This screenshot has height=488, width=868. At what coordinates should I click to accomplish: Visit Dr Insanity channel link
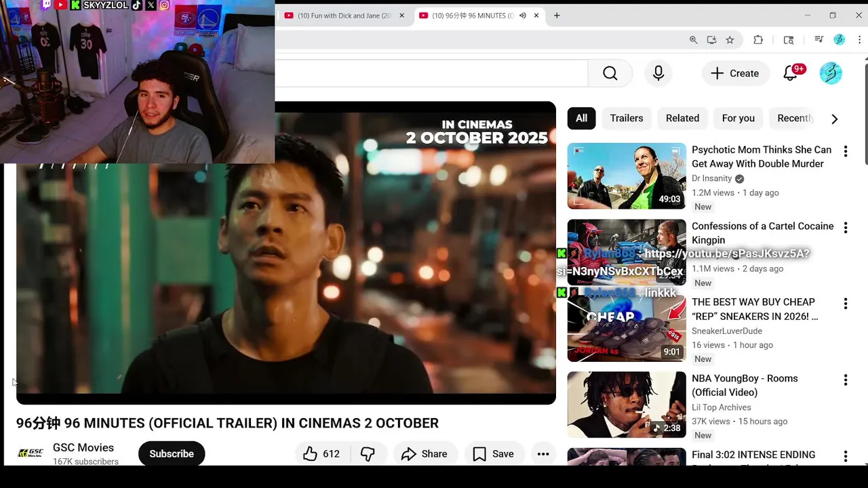711,178
